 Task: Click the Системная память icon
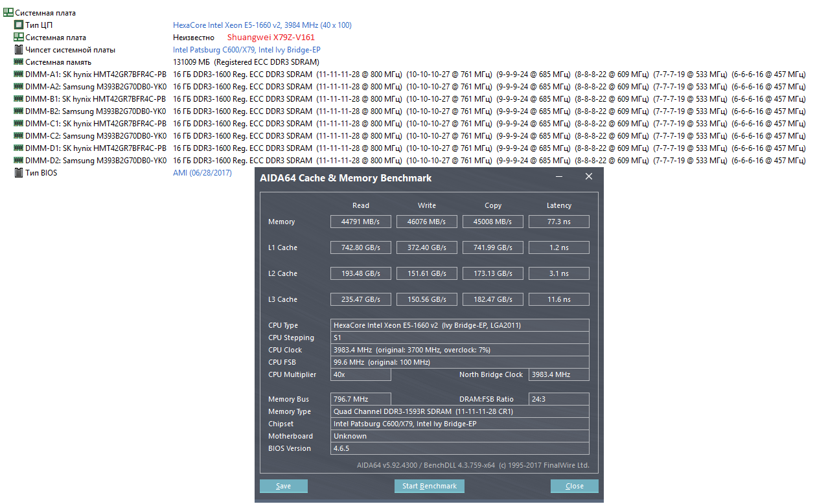click(19, 62)
